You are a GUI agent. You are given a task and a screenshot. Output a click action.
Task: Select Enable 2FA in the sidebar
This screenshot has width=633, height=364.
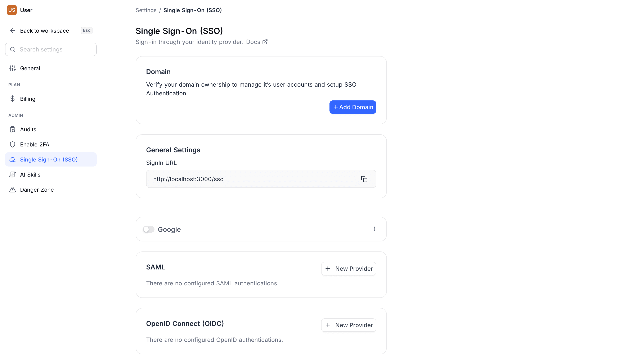click(51, 144)
